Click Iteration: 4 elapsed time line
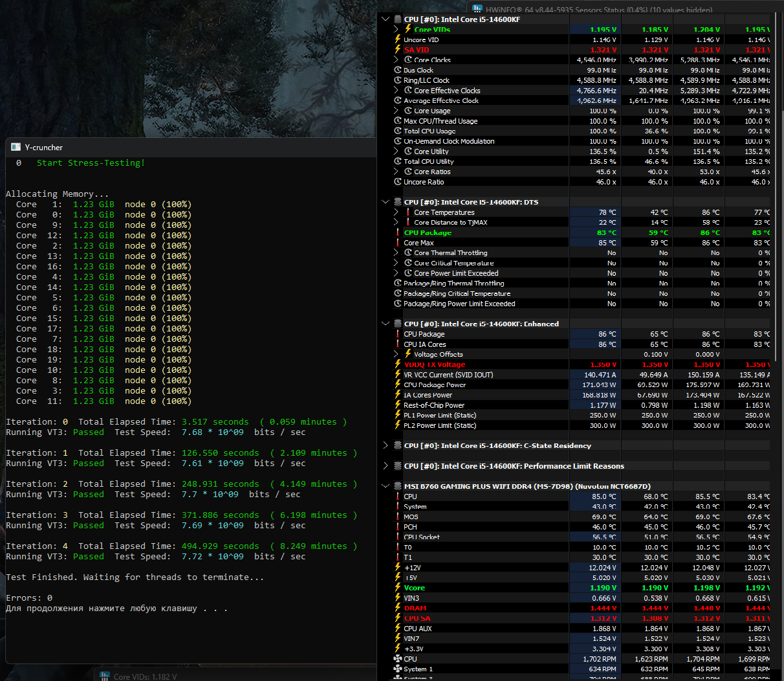Image resolution: width=784 pixels, height=681 pixels. pos(182,546)
